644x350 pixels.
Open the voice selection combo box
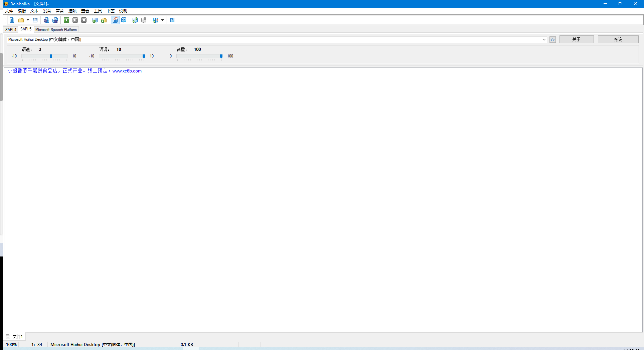544,39
